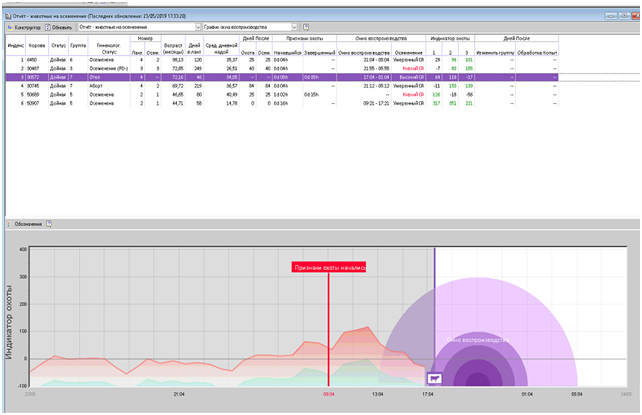
Task: Click the cow icon on the chart
Action: pos(434,379)
